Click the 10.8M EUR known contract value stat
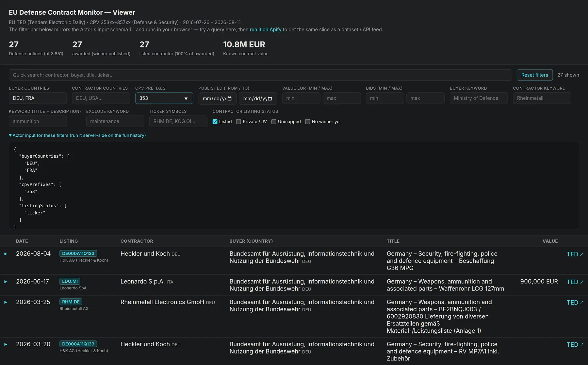The image size is (588, 365). [246, 48]
